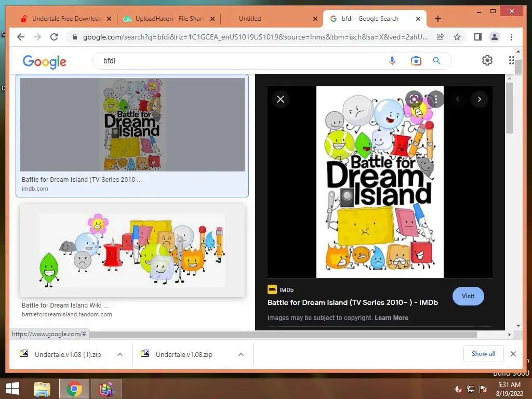Image resolution: width=532 pixels, height=399 pixels.
Task: Bookmark this page with star icon
Action: pos(457,37)
